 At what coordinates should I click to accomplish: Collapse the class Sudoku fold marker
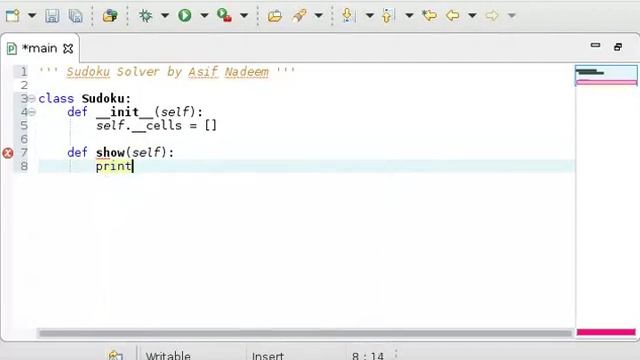(x=32, y=98)
